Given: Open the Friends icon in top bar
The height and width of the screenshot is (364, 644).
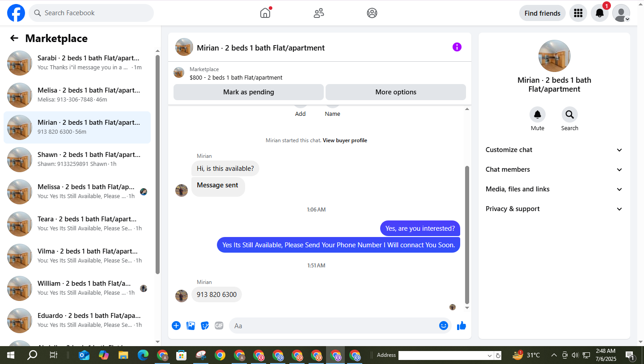Looking at the screenshot, I should [x=319, y=13].
